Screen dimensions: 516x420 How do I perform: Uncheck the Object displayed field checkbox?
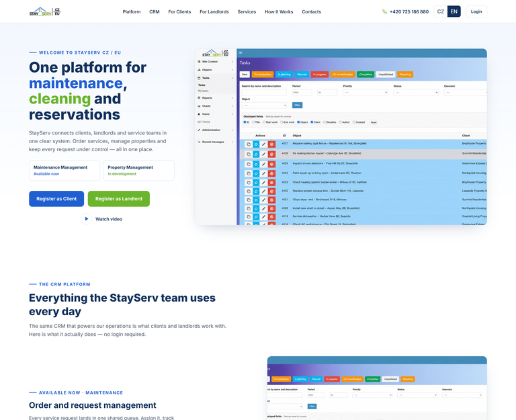[x=298, y=122]
